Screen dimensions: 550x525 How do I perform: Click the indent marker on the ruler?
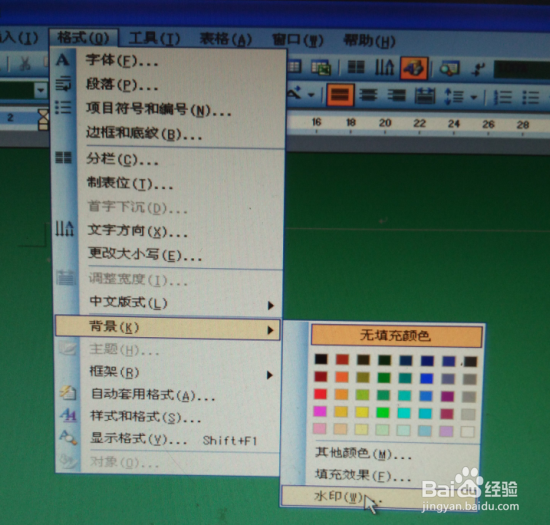(43, 119)
